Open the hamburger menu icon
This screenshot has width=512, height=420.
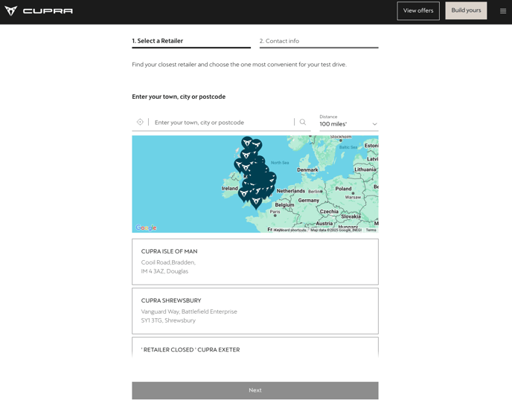[503, 11]
